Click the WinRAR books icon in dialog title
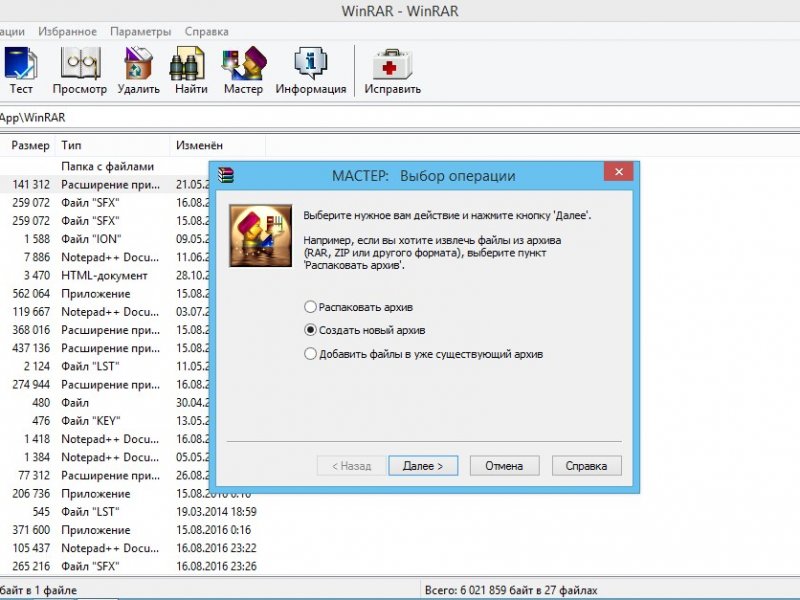 point(226,175)
